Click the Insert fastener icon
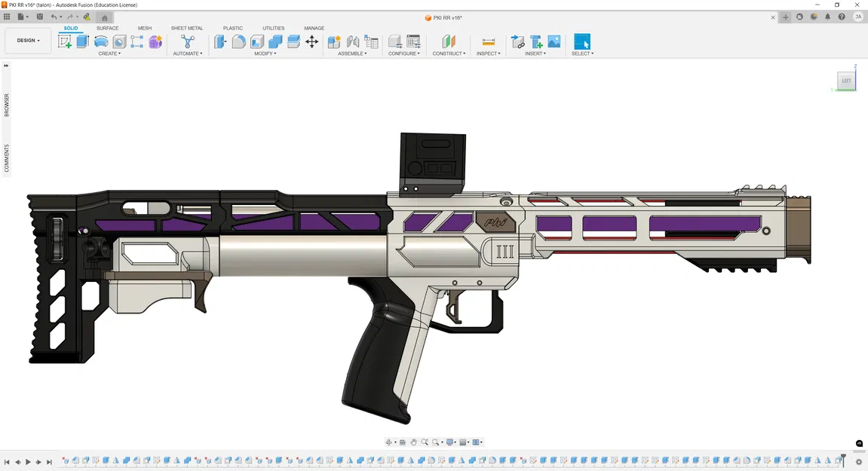 tap(536, 41)
